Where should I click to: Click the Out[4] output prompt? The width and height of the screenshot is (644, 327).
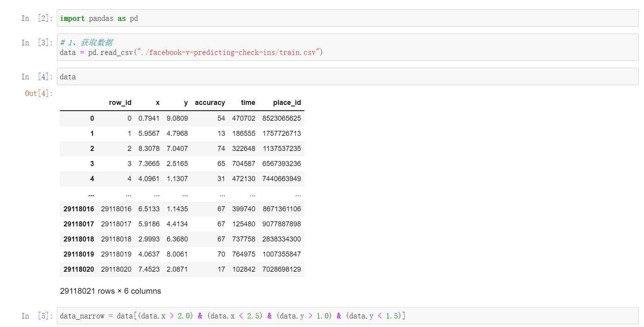coord(39,93)
